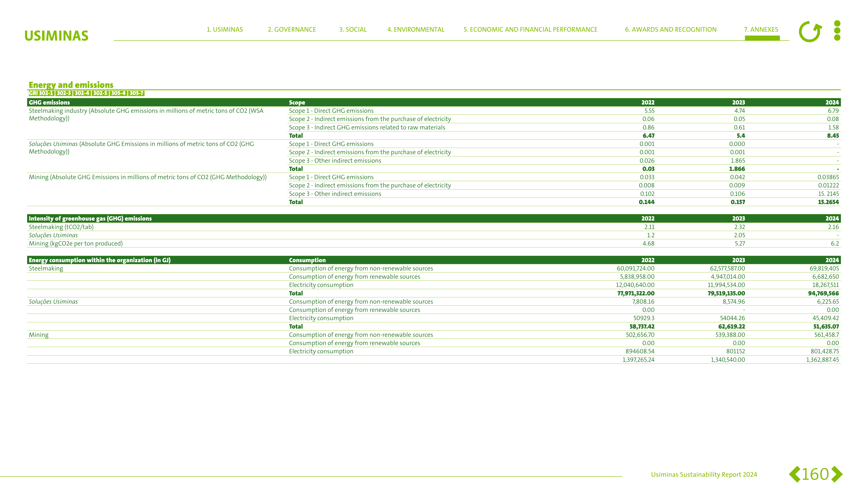
Task: Click the 302-3 GRI tag
Action: point(64,93)
